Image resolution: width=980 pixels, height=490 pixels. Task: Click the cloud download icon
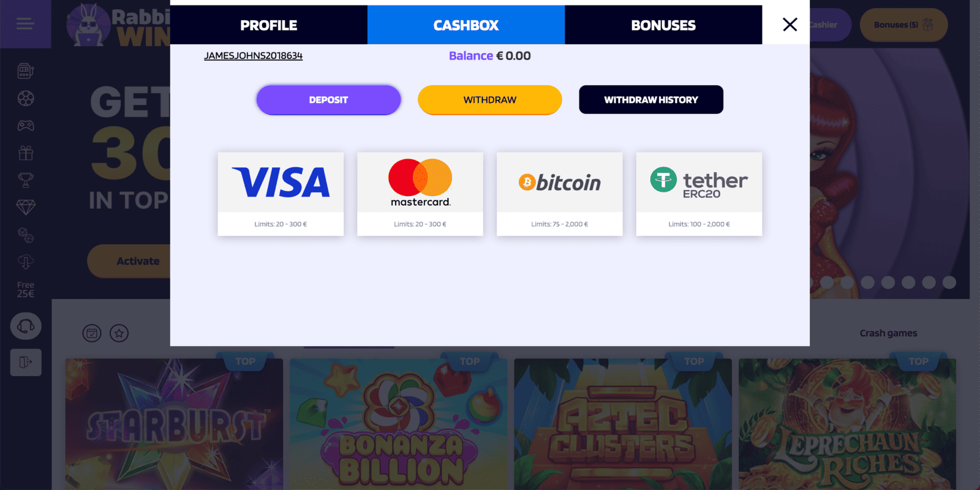(x=25, y=262)
